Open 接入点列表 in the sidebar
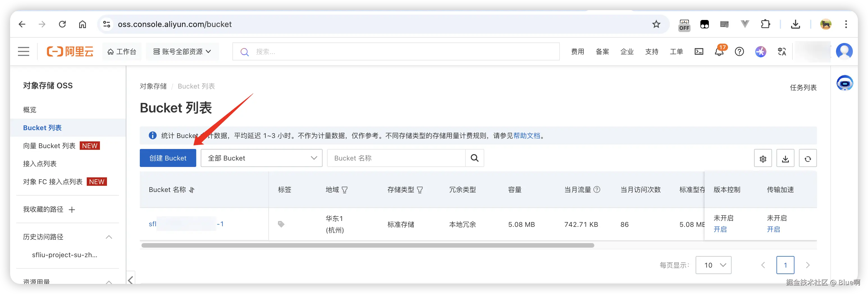The image size is (868, 294). click(40, 164)
